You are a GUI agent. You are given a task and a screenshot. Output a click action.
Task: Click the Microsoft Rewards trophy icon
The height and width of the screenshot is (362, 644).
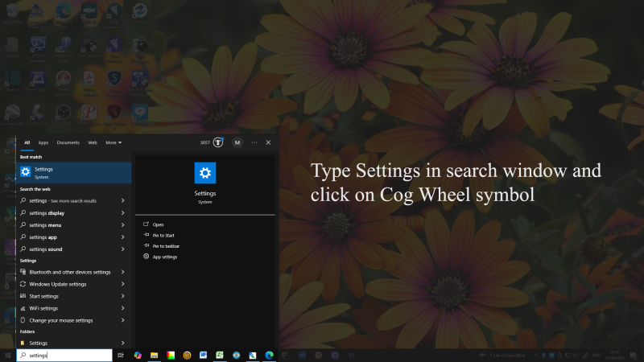218,142
